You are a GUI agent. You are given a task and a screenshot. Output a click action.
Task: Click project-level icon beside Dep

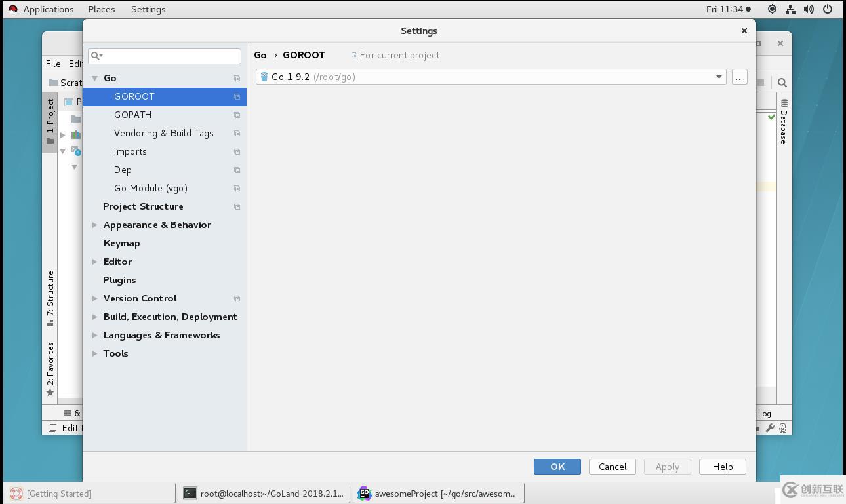click(x=237, y=170)
